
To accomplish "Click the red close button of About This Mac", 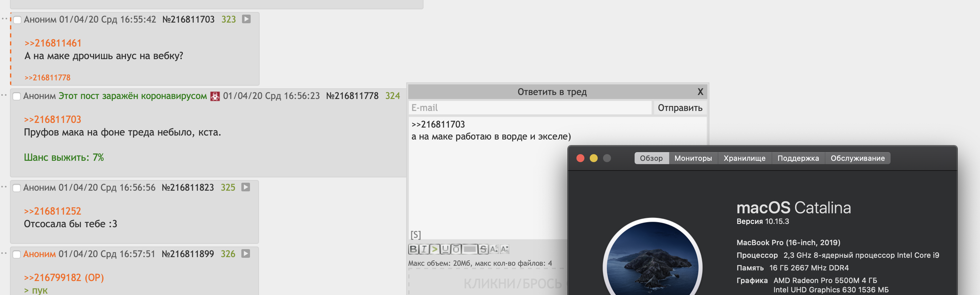I will pyautogui.click(x=580, y=158).
